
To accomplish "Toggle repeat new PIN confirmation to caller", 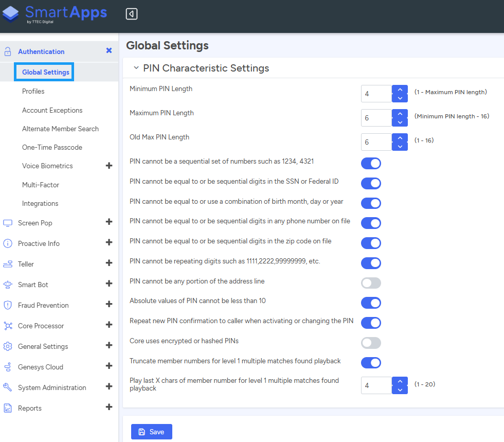I will tap(371, 323).
